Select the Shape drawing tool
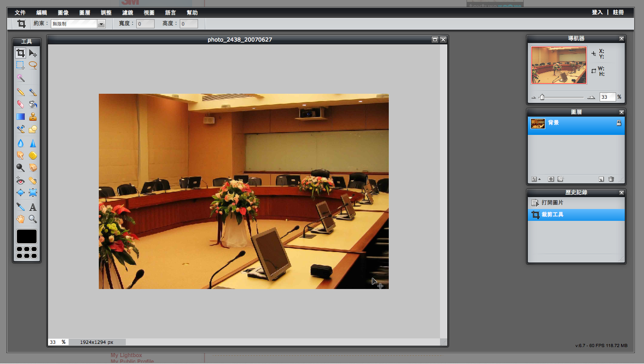 33,129
